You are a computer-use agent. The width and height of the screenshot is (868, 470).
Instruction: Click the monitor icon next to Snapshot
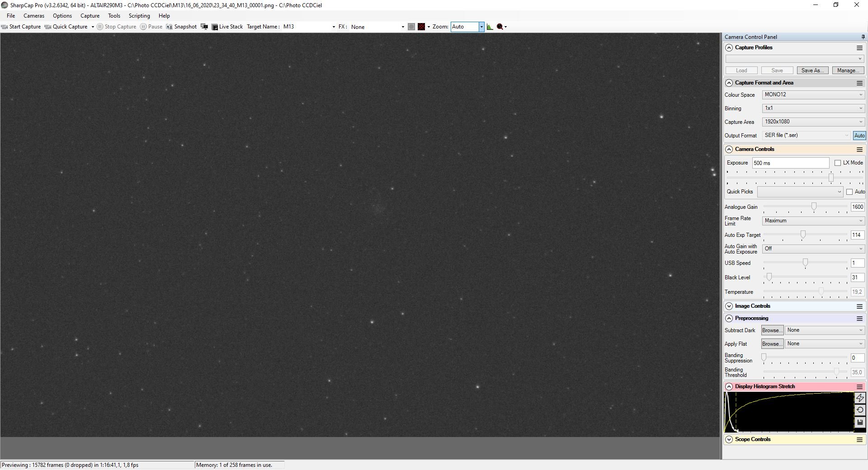pos(204,27)
